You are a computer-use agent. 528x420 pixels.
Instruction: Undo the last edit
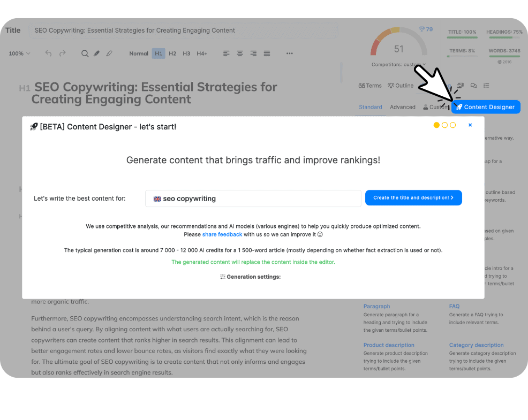(x=48, y=53)
